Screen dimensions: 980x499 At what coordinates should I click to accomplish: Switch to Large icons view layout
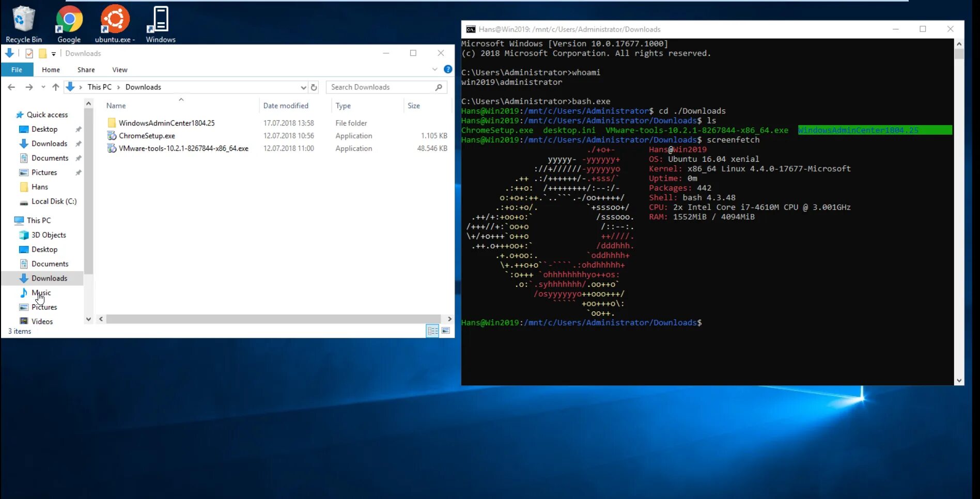click(x=446, y=331)
